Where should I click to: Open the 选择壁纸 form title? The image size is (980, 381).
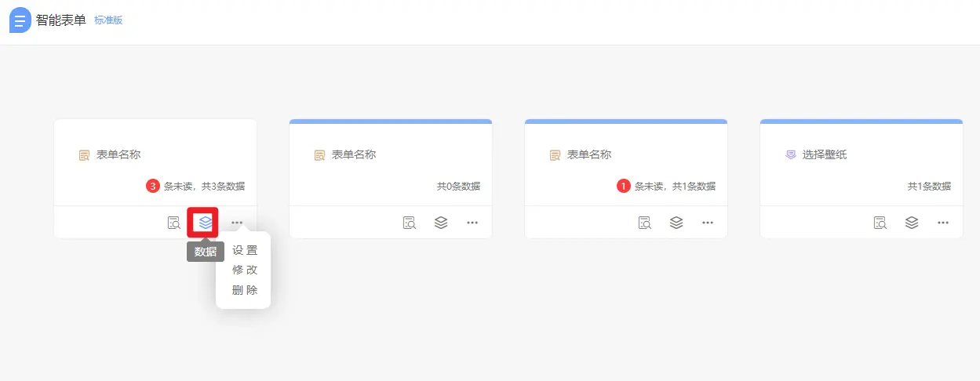824,155
